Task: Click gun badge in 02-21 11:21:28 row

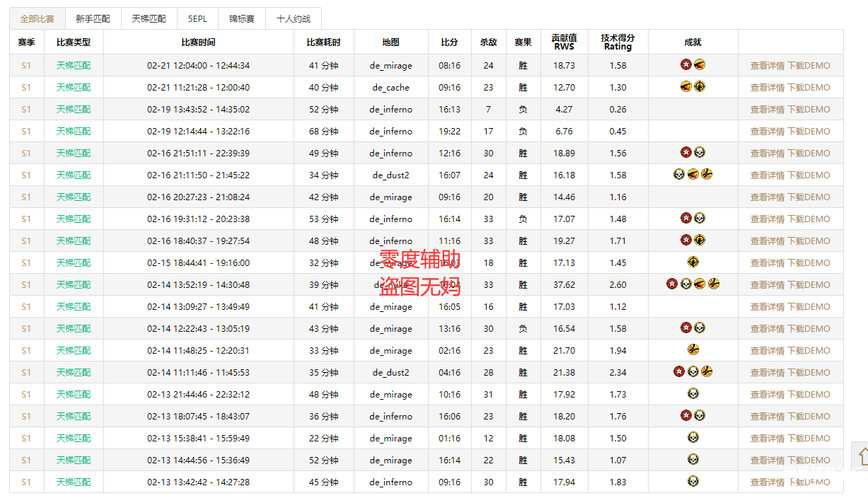Action: [686, 87]
